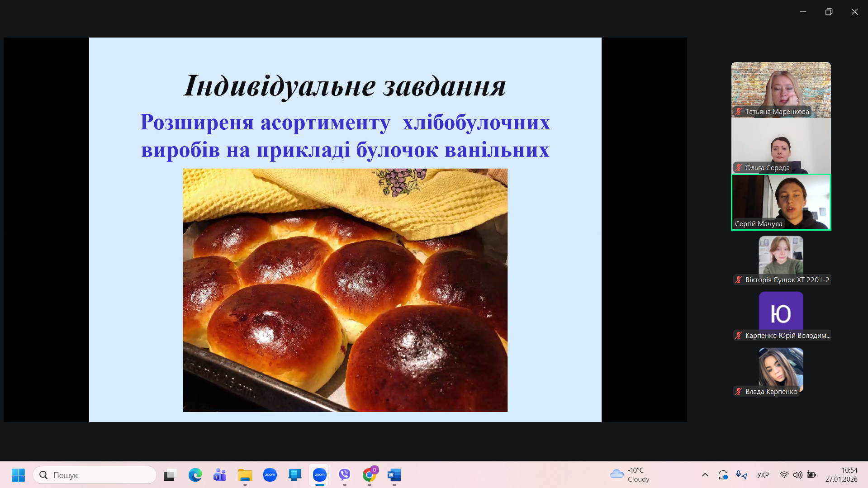The width and height of the screenshot is (868, 488).
Task: Expand the hidden system tray icons chevron
Action: click(x=705, y=475)
